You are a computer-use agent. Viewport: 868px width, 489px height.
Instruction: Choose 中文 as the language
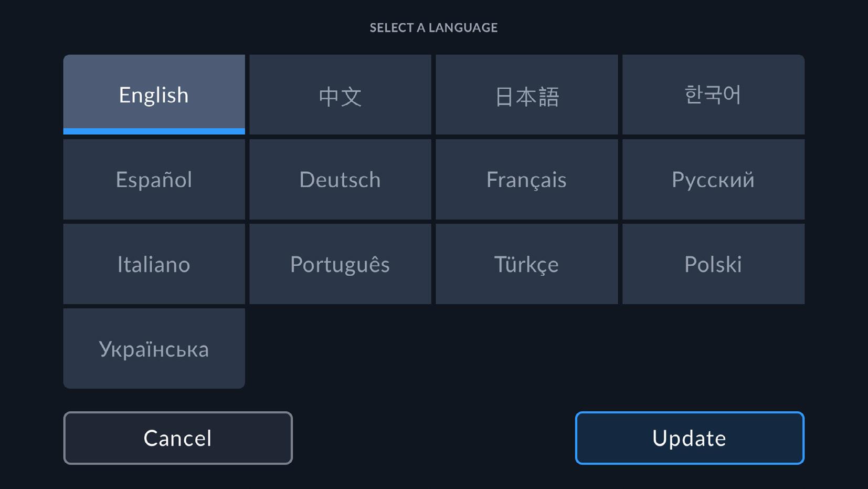coord(340,95)
